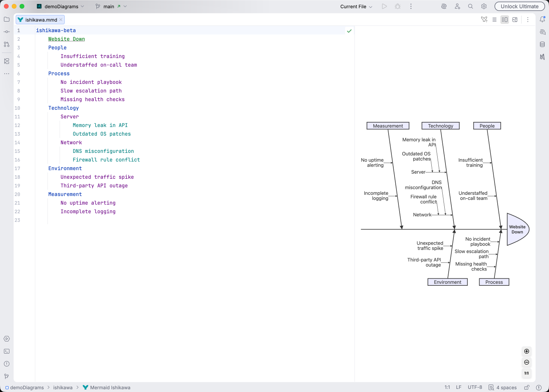
Task: Open the Problems tool window
Action: click(x=6, y=364)
